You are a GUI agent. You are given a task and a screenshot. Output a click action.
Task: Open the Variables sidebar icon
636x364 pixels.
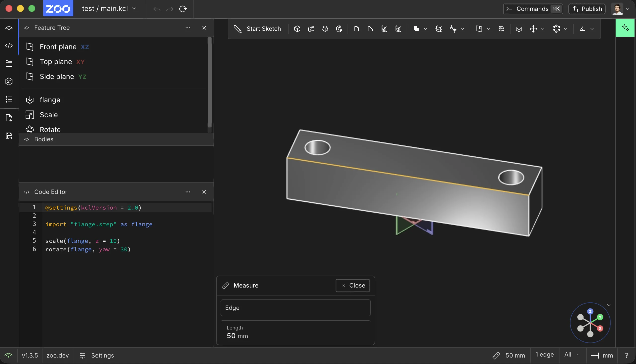pyautogui.click(x=9, y=81)
